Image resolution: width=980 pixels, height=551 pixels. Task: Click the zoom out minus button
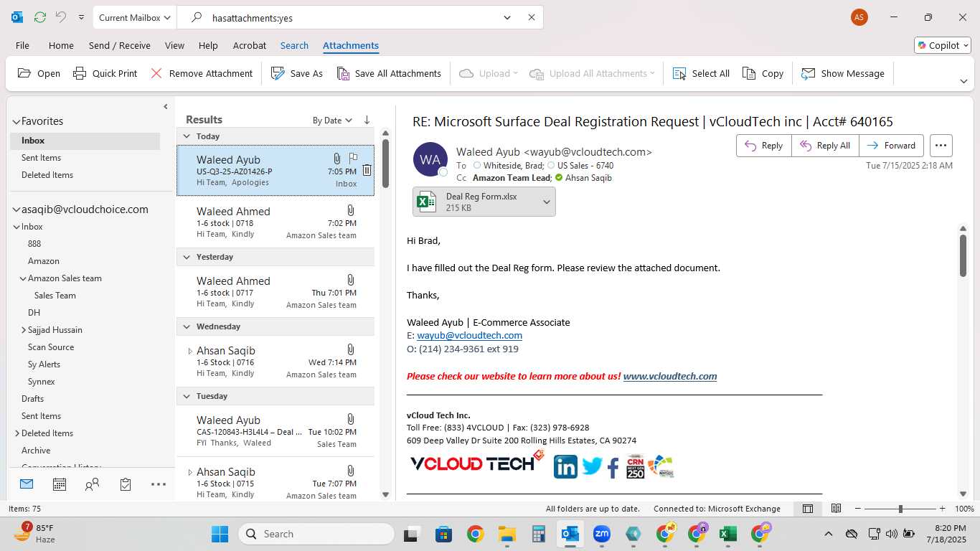(x=859, y=509)
